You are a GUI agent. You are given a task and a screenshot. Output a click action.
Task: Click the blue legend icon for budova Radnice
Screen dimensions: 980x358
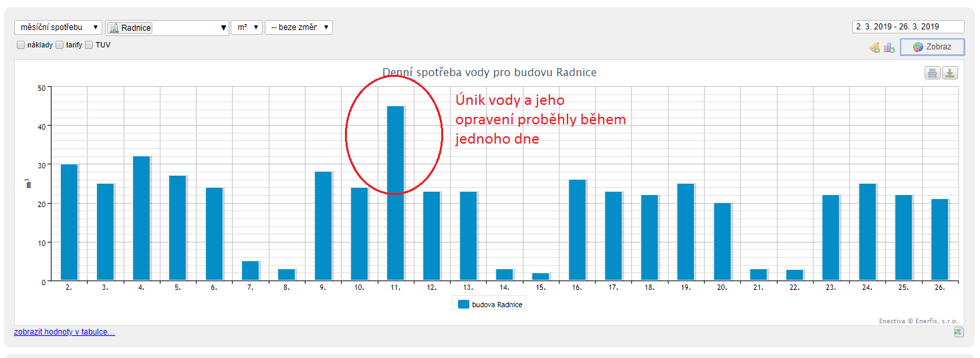(463, 305)
